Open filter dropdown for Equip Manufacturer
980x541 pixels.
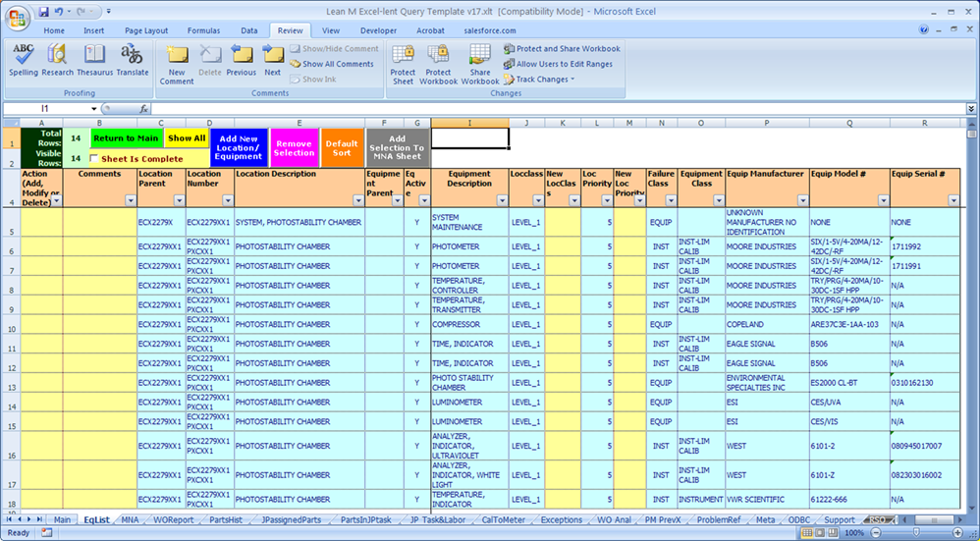click(802, 201)
